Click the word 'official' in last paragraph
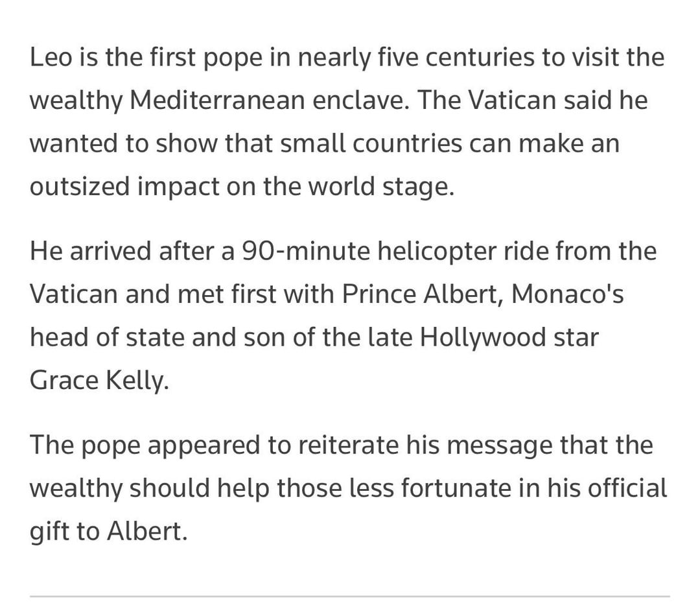The width and height of the screenshot is (700, 607). click(x=627, y=488)
